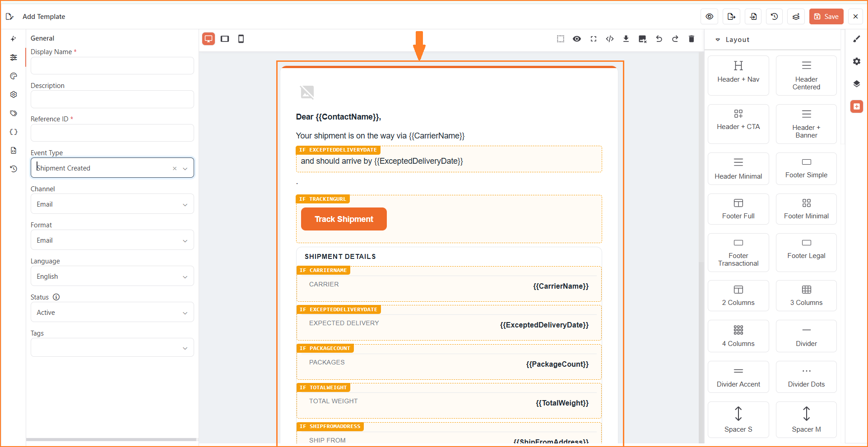This screenshot has width=868, height=447.
Task: Redo the last change
Action: point(675,39)
